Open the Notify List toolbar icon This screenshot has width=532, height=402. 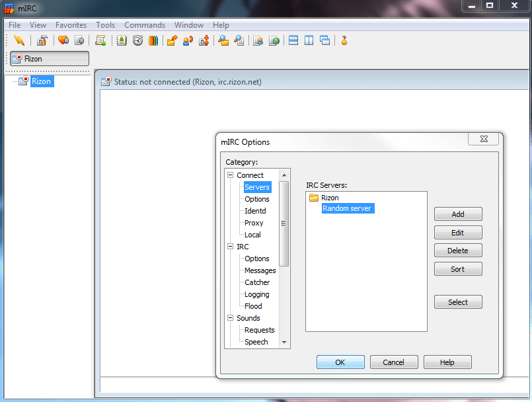pyautogui.click(x=258, y=40)
